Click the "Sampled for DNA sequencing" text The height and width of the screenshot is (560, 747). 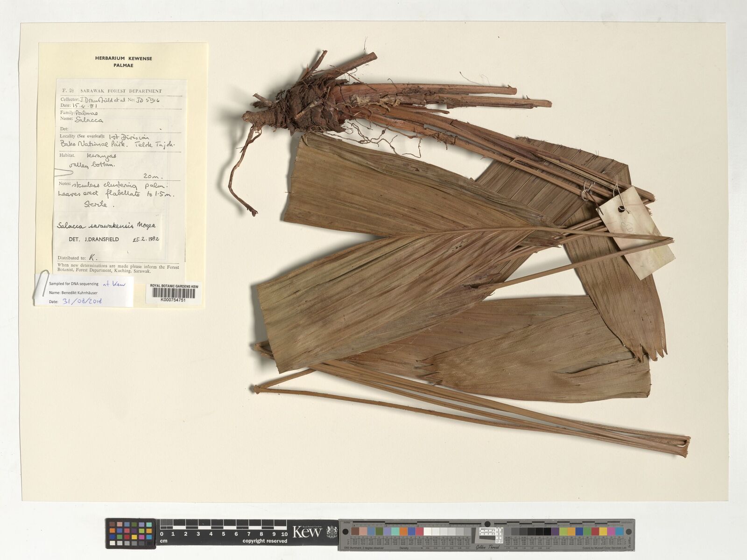[x=74, y=284]
